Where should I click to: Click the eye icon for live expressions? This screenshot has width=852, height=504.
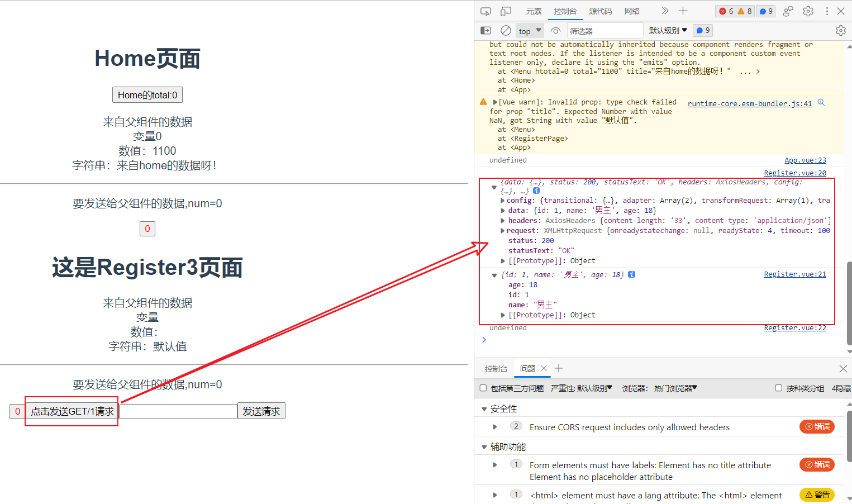click(x=555, y=31)
